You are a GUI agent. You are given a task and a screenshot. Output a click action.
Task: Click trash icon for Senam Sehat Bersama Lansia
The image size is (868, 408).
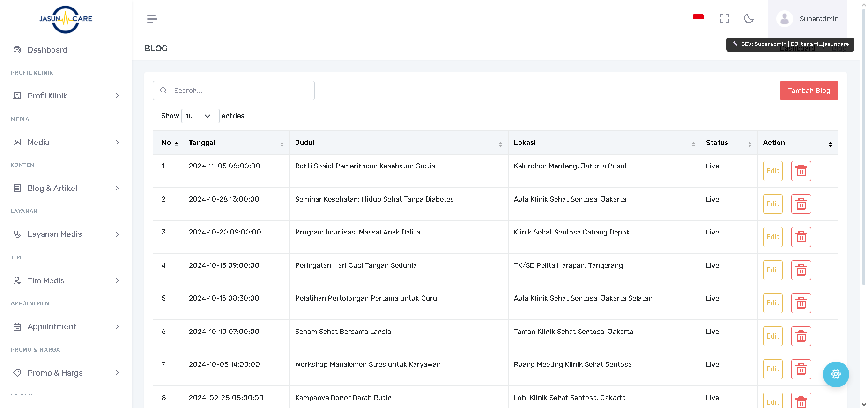[801, 336]
